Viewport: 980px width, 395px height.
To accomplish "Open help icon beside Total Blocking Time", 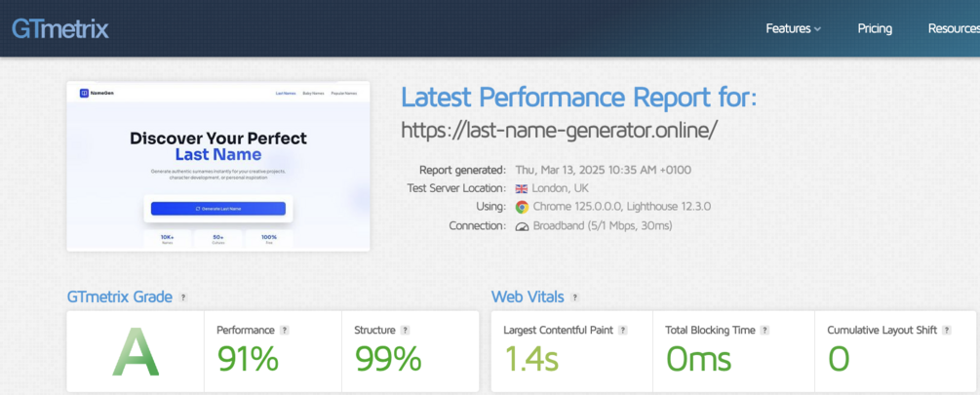I will pyautogui.click(x=765, y=330).
